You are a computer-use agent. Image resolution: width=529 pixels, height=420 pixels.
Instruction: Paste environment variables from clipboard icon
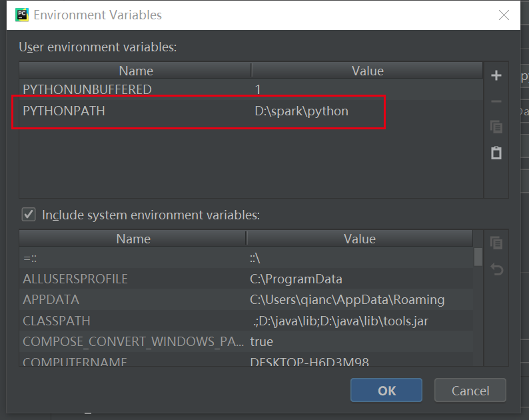[x=496, y=153]
